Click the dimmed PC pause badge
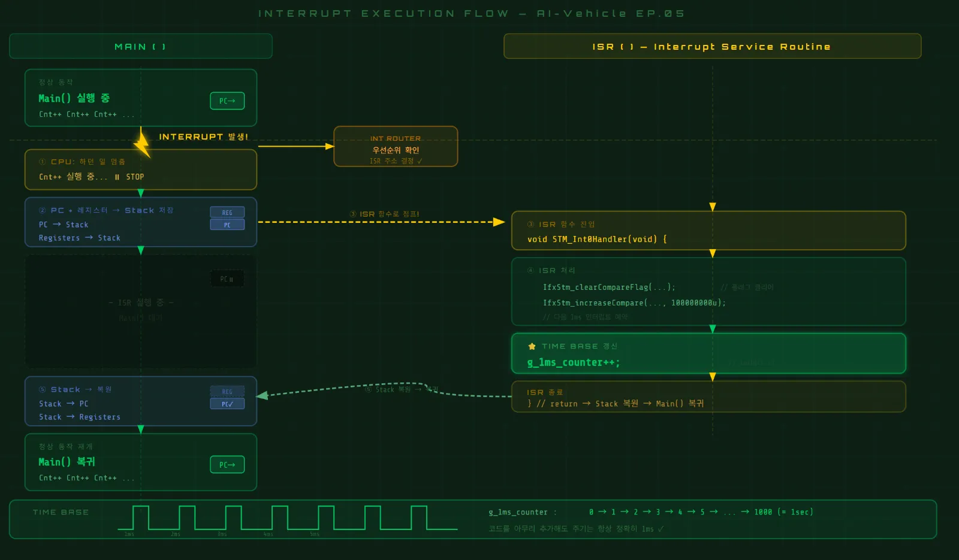 pyautogui.click(x=227, y=279)
